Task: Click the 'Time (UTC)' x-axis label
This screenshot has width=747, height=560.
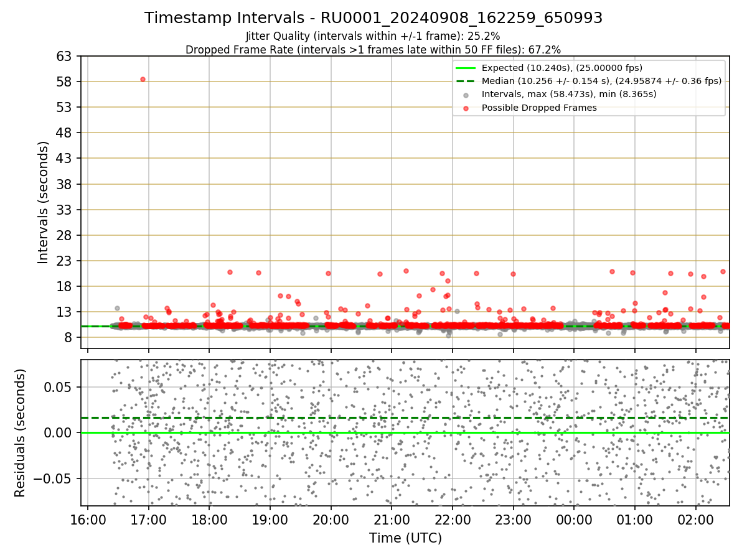Action: click(405, 538)
